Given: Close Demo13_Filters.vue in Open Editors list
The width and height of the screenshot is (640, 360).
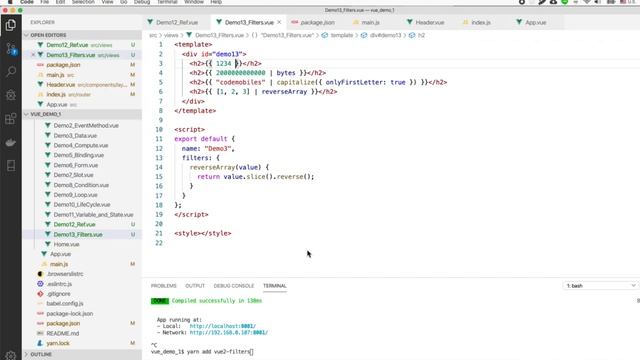Looking at the screenshot, I should click(33, 55).
